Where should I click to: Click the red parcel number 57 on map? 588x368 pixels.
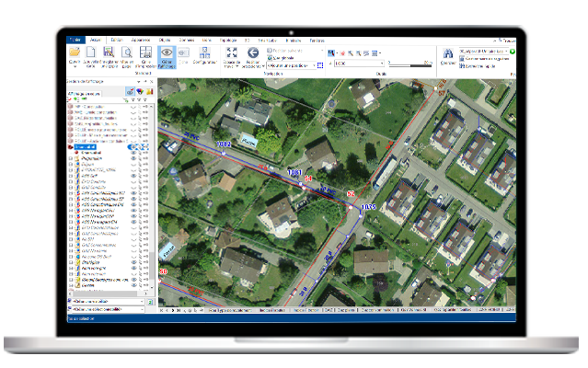pyautogui.click(x=442, y=93)
